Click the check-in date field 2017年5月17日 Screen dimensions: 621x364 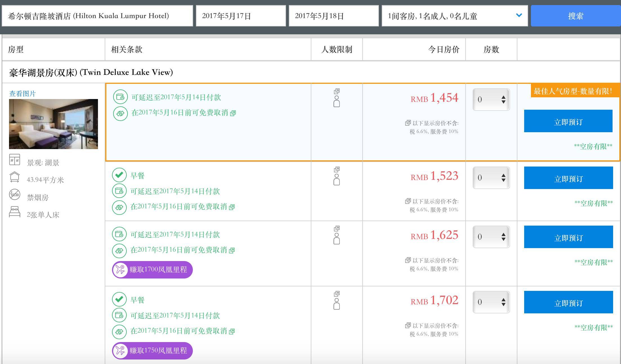[241, 16]
